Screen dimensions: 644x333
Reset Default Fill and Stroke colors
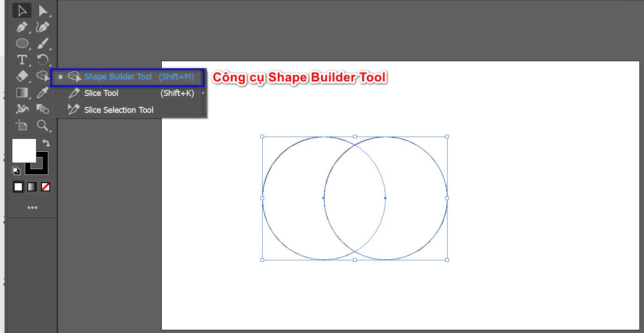click(16, 170)
